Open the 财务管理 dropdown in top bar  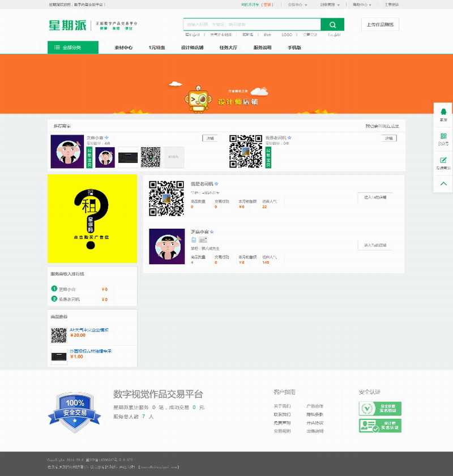coord(330,5)
